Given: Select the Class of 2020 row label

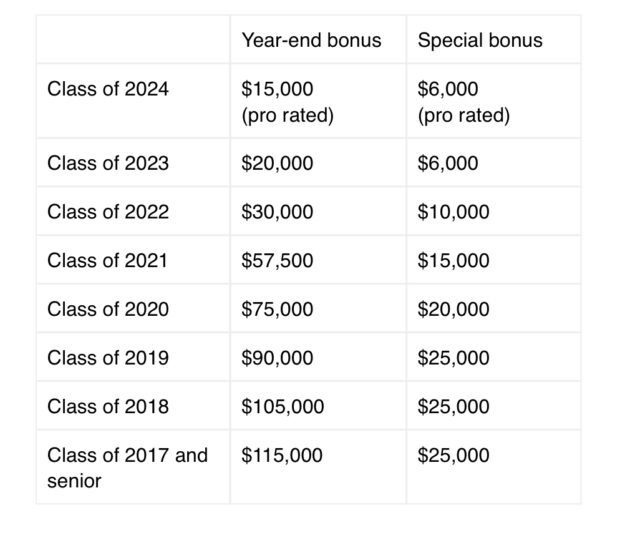Looking at the screenshot, I should pos(108,309).
